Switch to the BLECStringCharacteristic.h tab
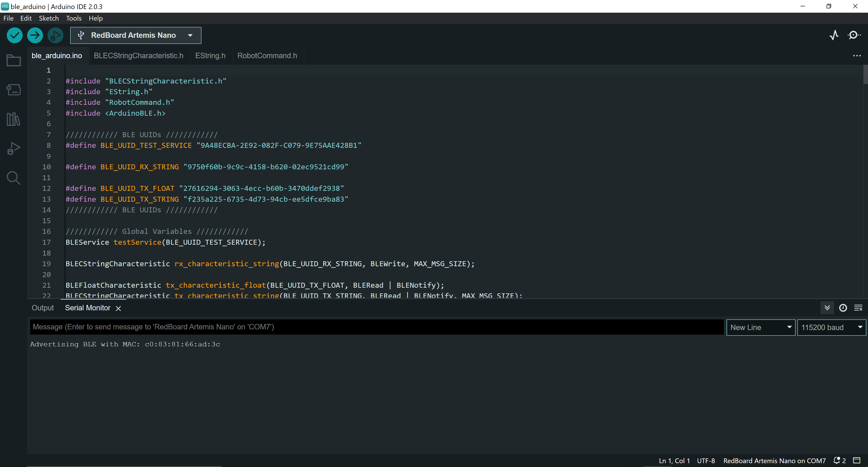868x467 pixels. click(139, 56)
